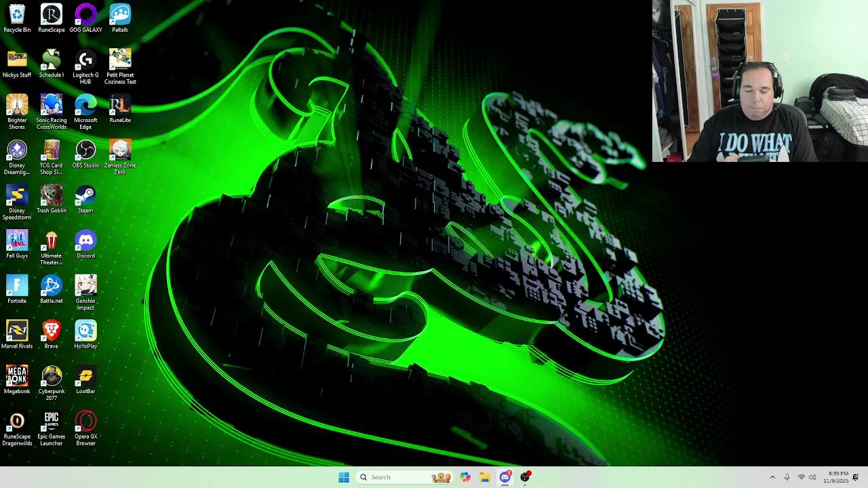Select the Fall Guys icon
The height and width of the screenshot is (488, 868).
click(17, 245)
